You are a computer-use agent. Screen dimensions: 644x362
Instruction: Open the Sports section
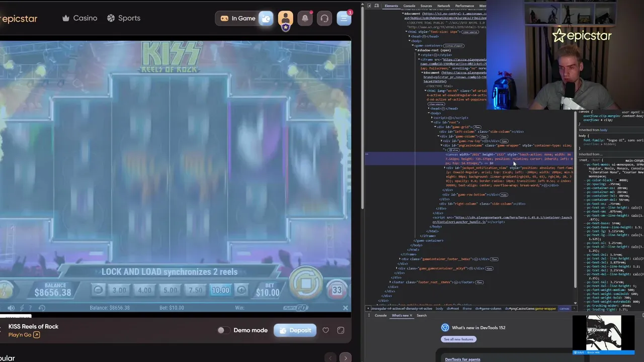pos(124,18)
